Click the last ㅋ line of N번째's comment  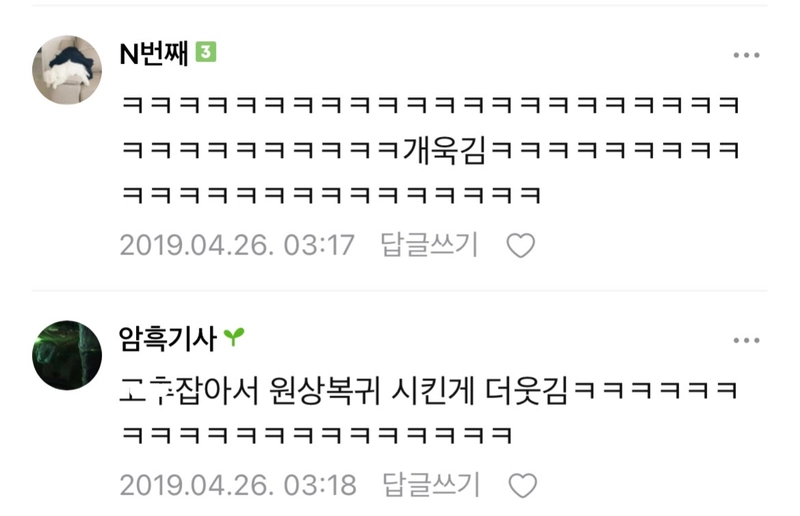pos(332,195)
